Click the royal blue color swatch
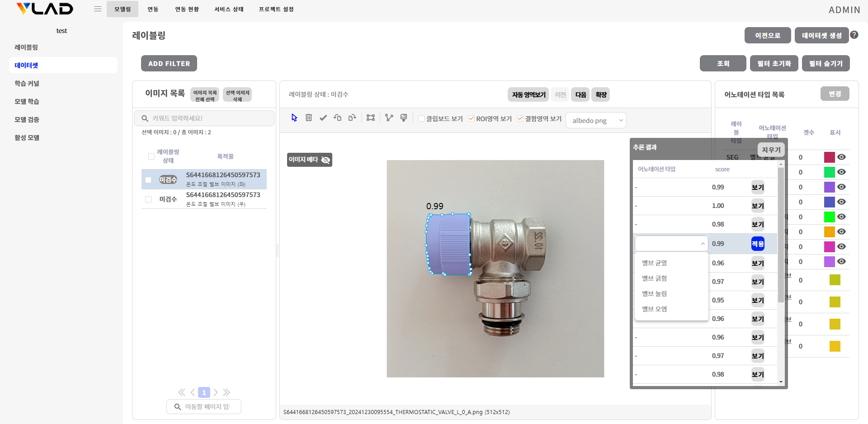The image size is (868, 424). 829,202
